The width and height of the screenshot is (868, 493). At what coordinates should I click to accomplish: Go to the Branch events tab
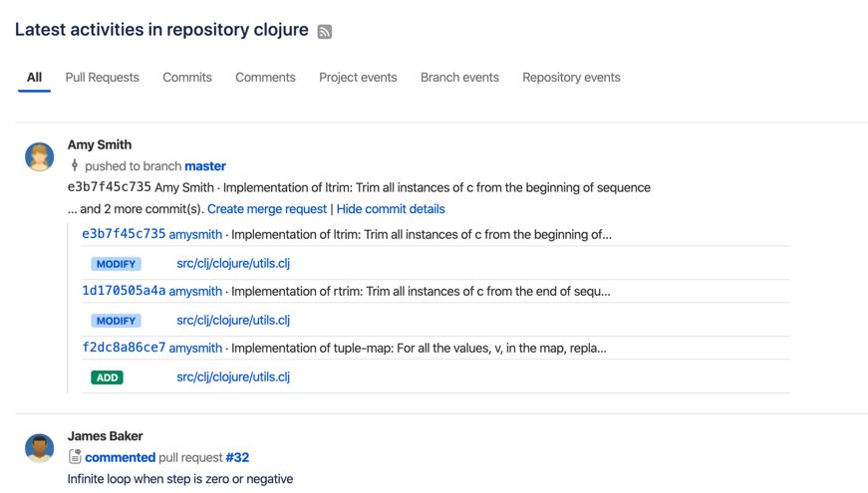coord(459,78)
